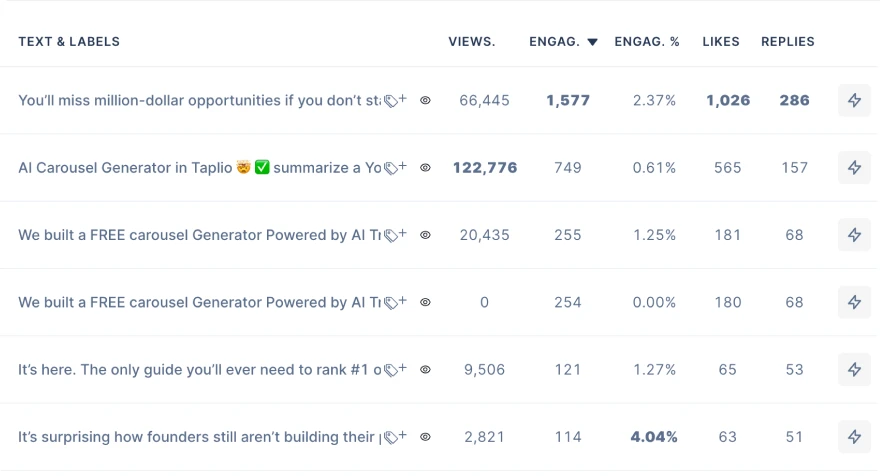This screenshot has height=476, width=880.
Task: Sort table by VIEWS. column header
Action: [471, 42]
